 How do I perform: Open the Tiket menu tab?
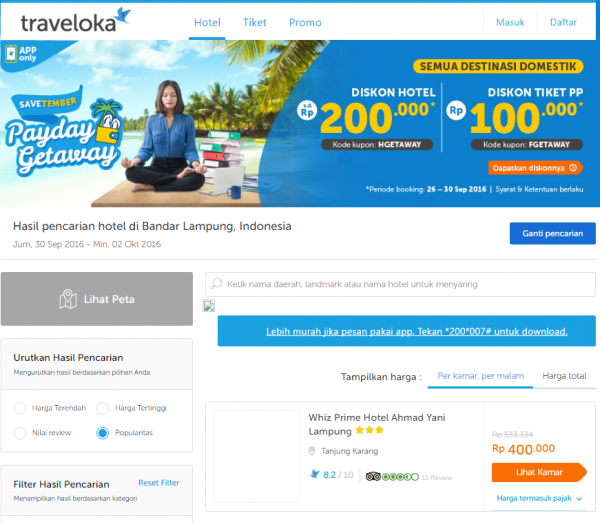point(254,22)
